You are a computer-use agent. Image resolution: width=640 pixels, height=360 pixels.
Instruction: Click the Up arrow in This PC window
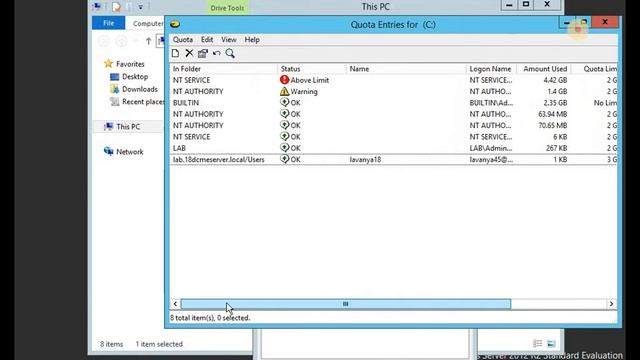point(148,41)
